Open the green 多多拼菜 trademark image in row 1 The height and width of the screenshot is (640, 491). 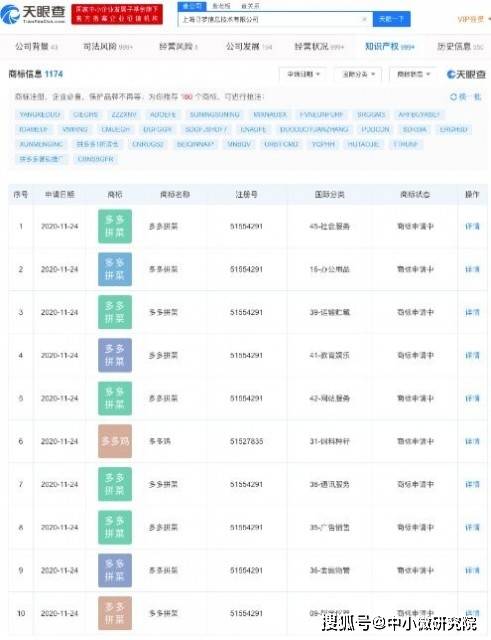point(115,226)
